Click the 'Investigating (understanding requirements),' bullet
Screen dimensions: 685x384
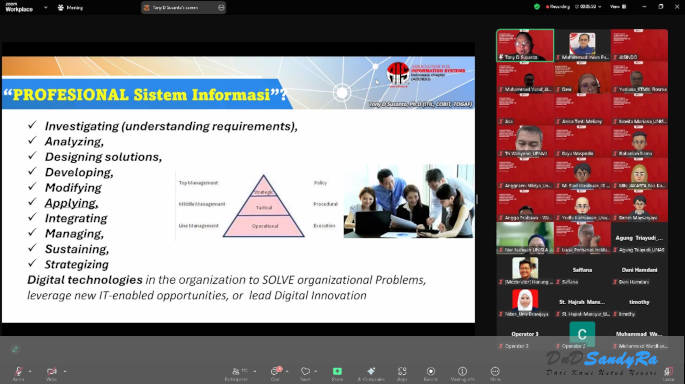tap(171, 126)
